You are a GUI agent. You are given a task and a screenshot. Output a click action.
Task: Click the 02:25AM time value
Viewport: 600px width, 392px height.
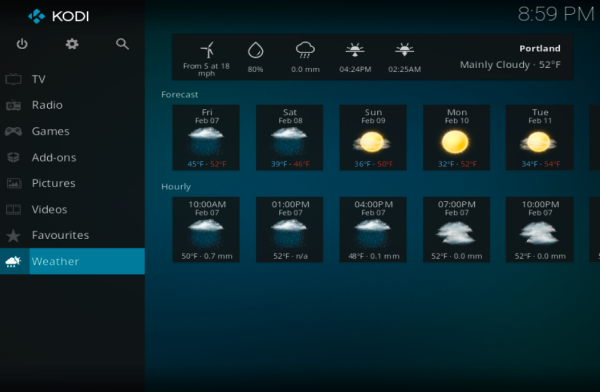(404, 70)
